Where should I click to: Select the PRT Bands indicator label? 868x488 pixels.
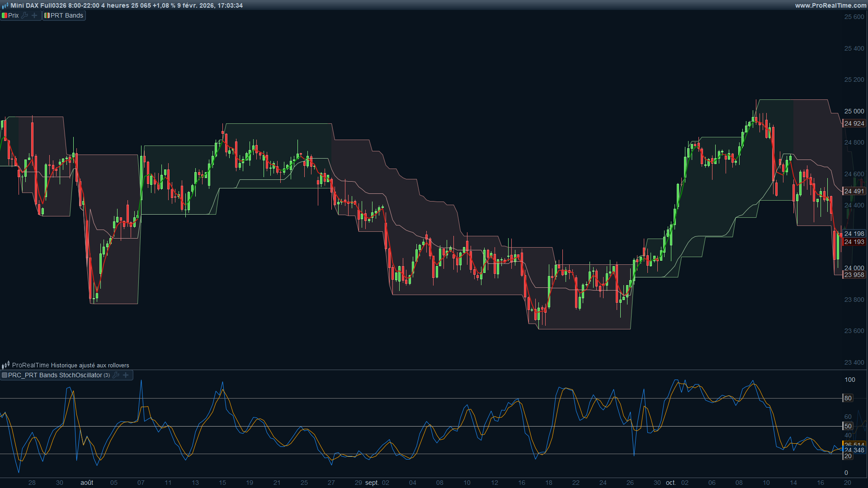(x=67, y=15)
